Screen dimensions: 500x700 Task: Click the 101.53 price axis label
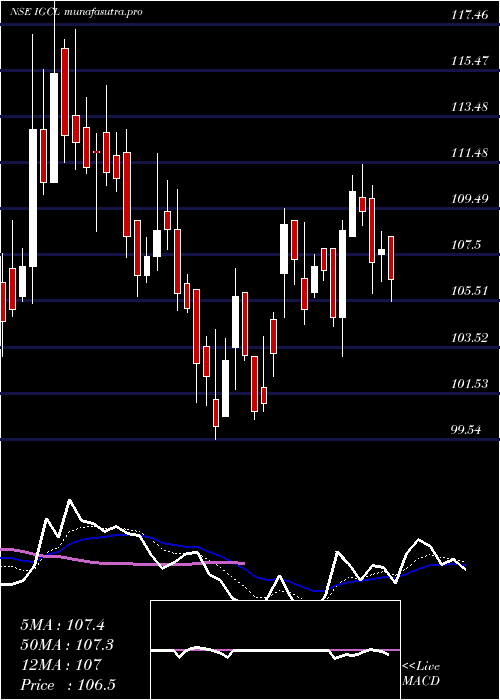(x=469, y=383)
